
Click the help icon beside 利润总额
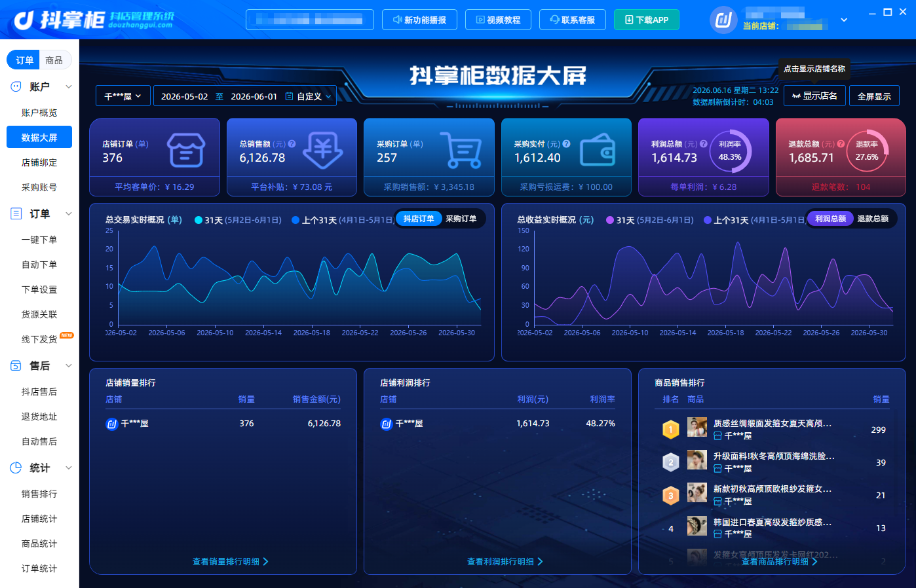point(703,144)
